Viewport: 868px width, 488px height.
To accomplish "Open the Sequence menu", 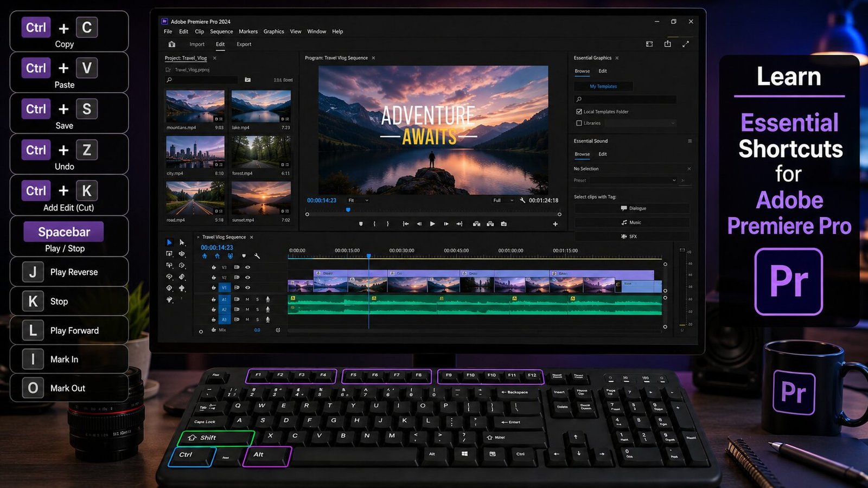I will [x=221, y=31].
